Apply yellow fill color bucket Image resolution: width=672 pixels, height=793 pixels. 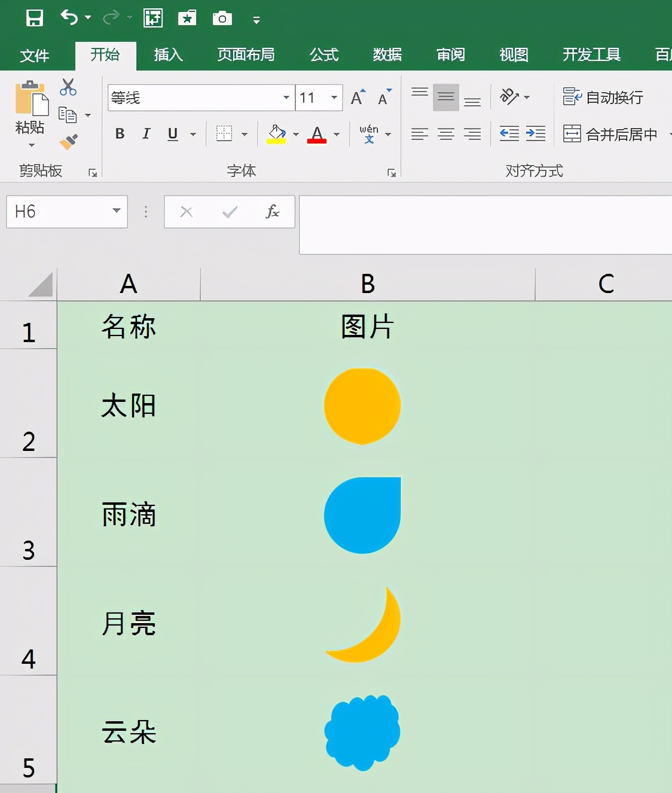click(276, 134)
